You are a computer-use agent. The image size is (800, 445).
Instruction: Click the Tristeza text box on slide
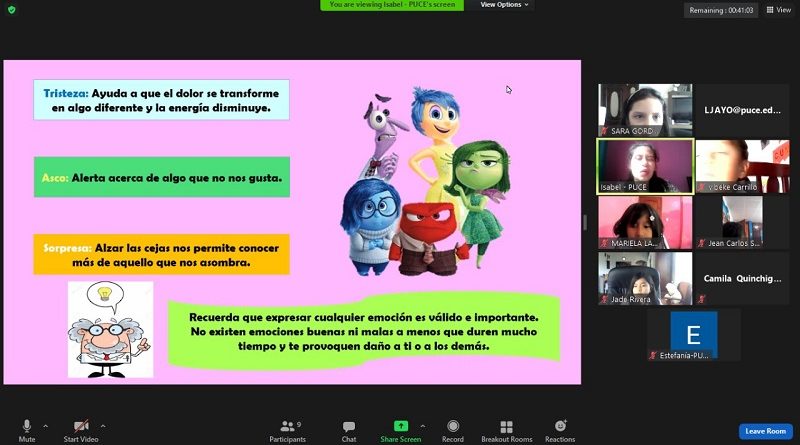pyautogui.click(x=161, y=100)
